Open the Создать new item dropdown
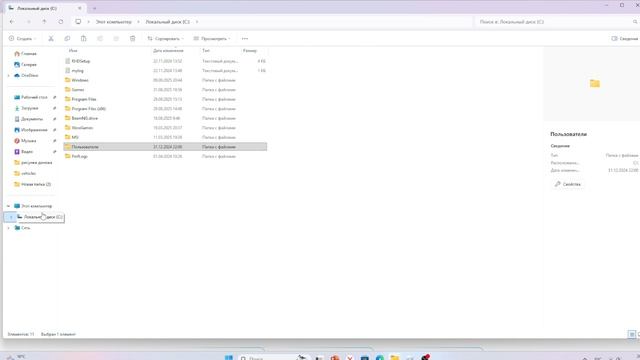The image size is (640, 360). pos(22,38)
